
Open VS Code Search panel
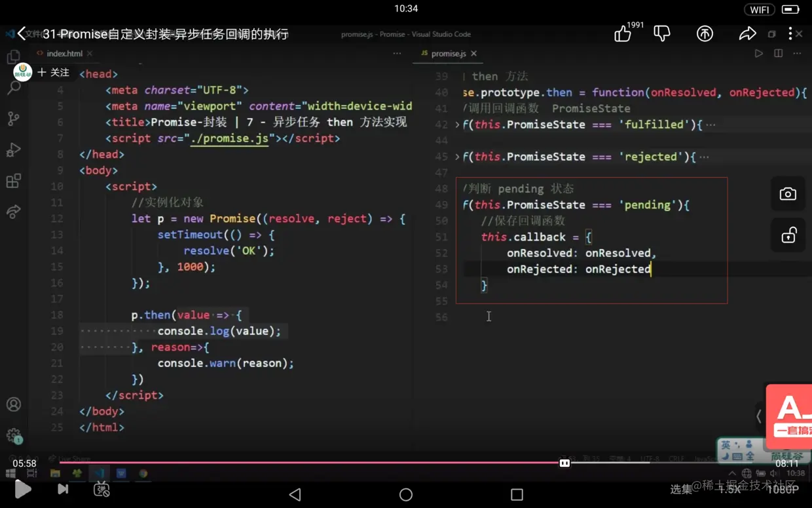13,88
